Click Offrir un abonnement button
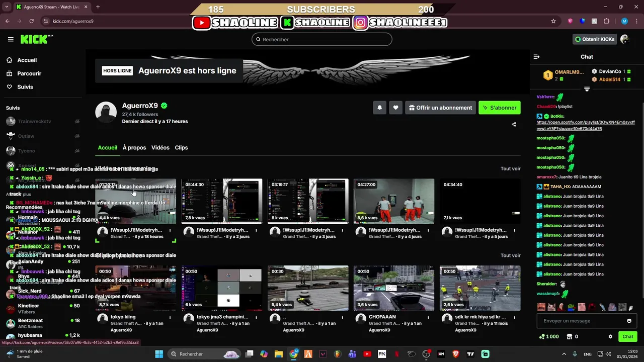 click(x=440, y=108)
